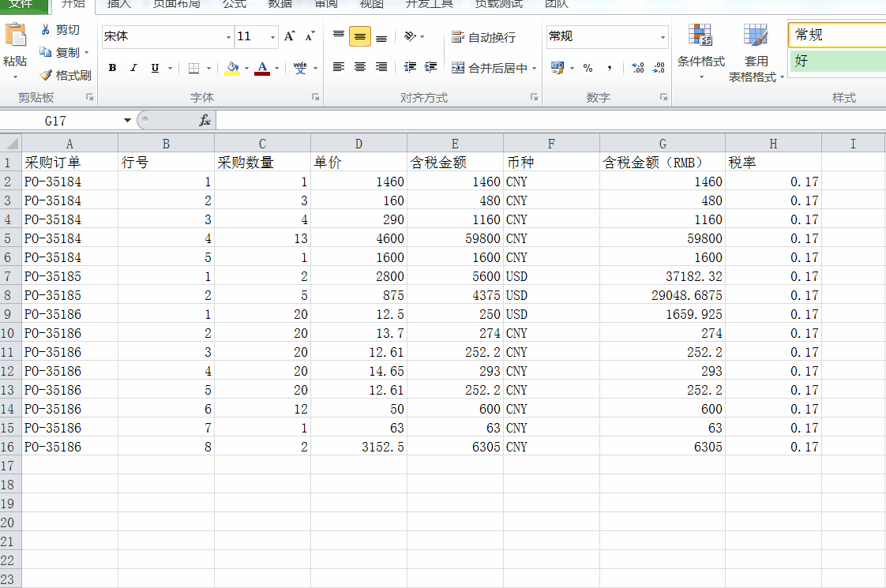Click Select All corner triangle
The width and height of the screenshot is (886, 588).
11,143
